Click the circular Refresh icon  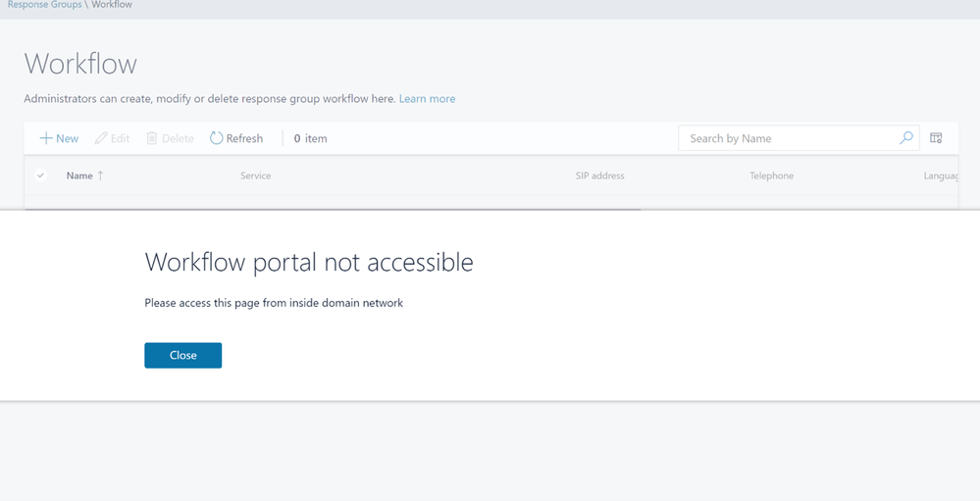point(216,138)
